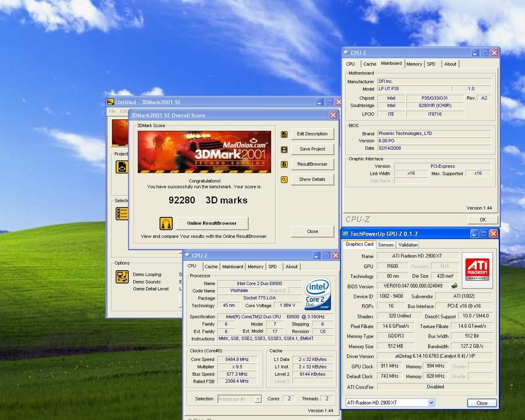The height and width of the screenshot is (420, 525).
Task: Open the Mainboard tab in the CPU-Z window showing Processor info
Action: coord(233,267)
